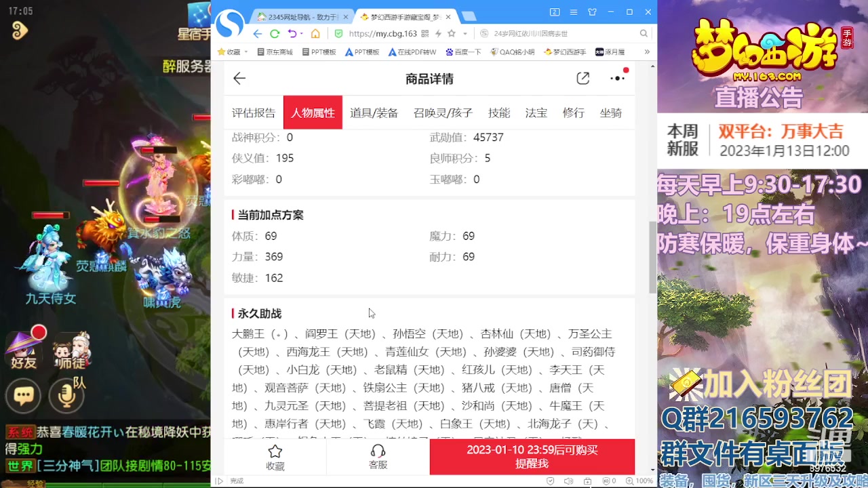Expand the address bar history dropdown arrow
This screenshot has height=488, width=868.
tap(465, 34)
